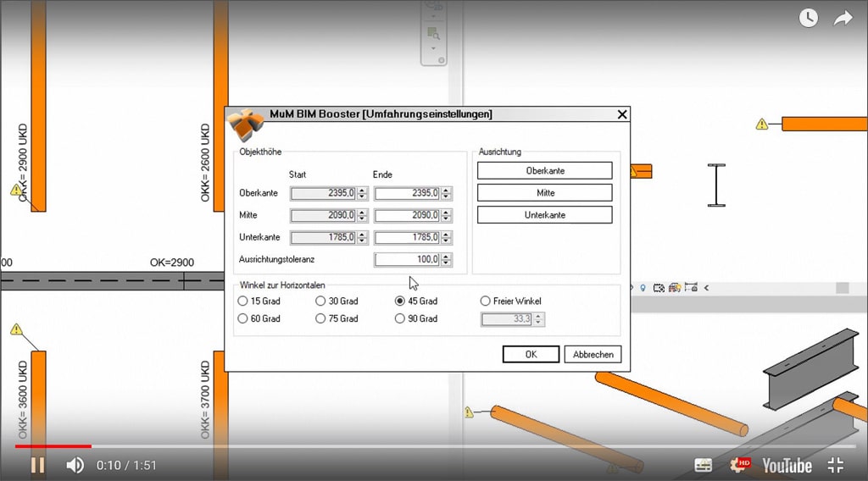This screenshot has width=868, height=481.
Task: Click Oberkante Start spinner arrows
Action: click(x=362, y=193)
